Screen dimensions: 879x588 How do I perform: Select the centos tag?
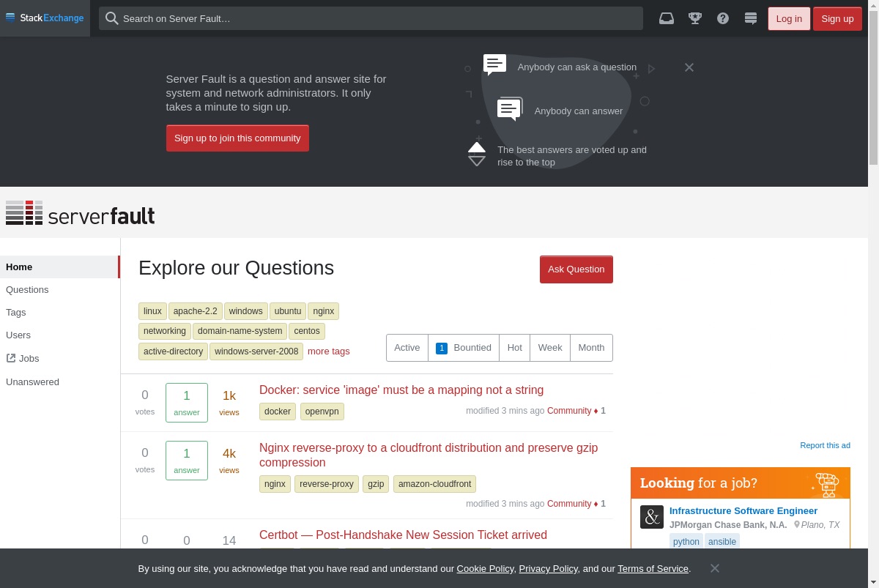pos(307,331)
